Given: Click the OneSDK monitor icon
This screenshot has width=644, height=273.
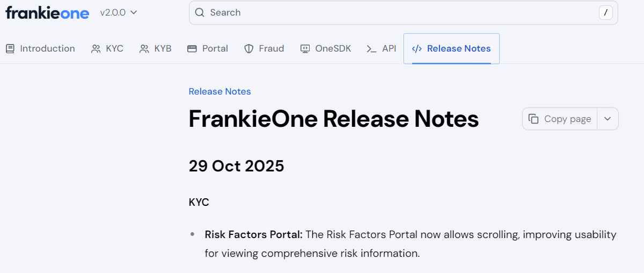Looking at the screenshot, I should click(305, 49).
